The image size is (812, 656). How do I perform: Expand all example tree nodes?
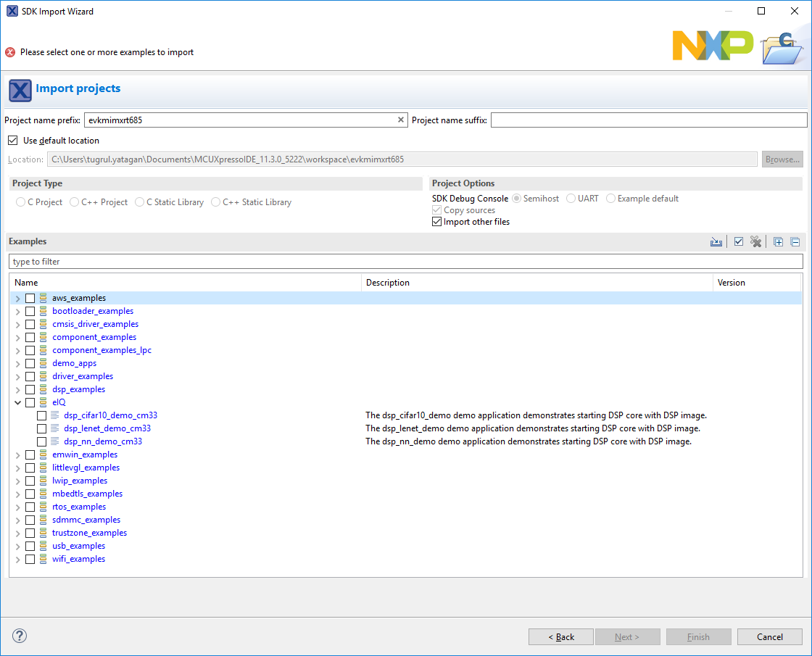click(778, 241)
